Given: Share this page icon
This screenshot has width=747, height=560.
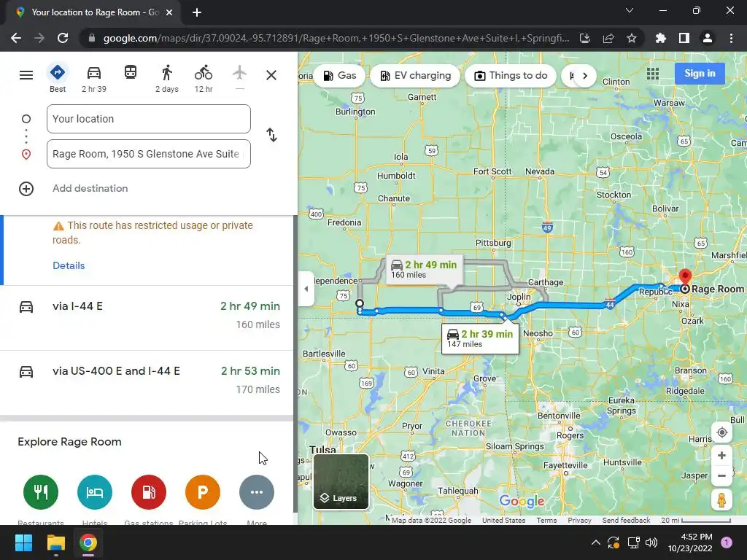Looking at the screenshot, I should point(608,38).
